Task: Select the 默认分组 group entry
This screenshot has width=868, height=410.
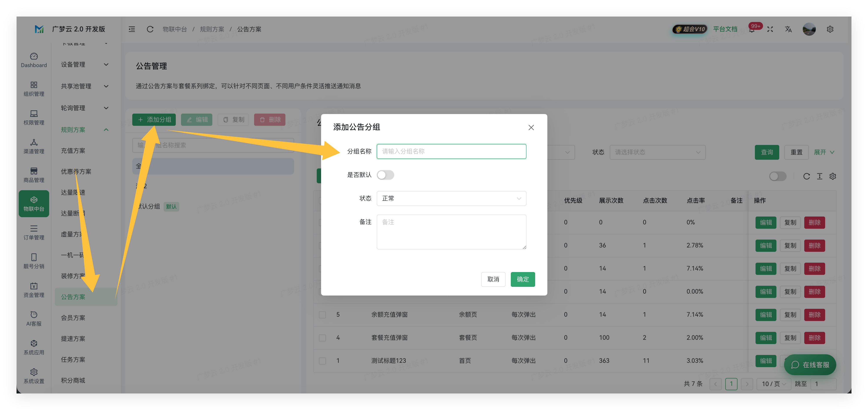Action: point(213,206)
